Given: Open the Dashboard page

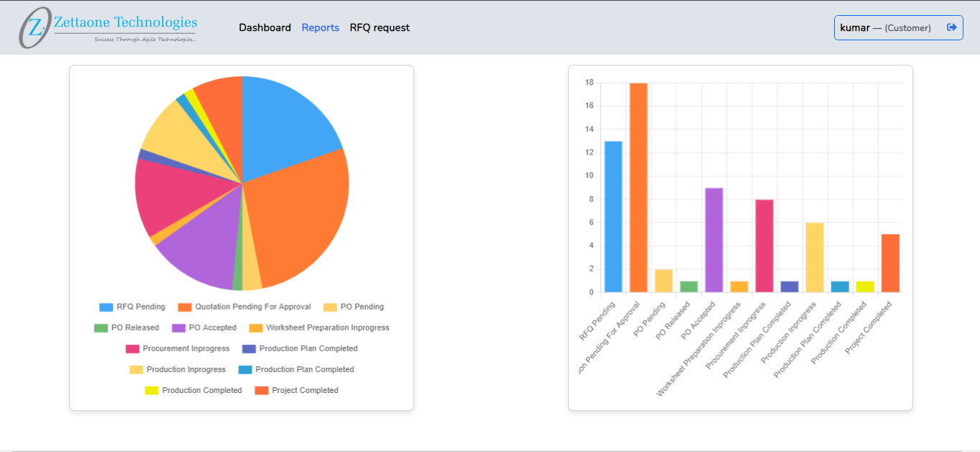Looking at the screenshot, I should tap(265, 27).
